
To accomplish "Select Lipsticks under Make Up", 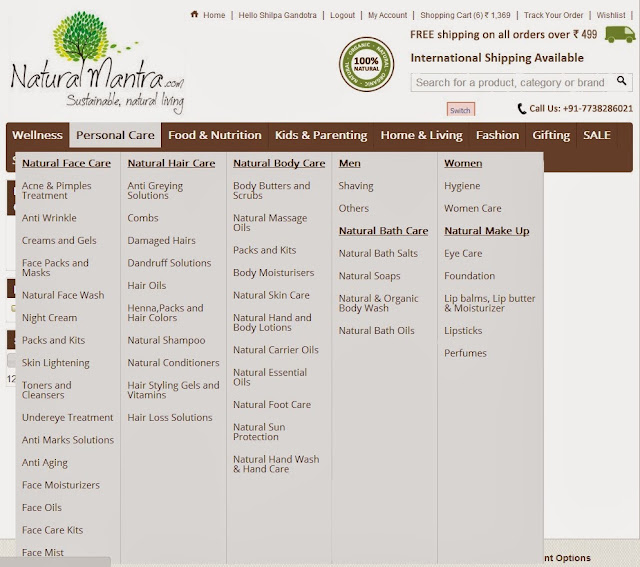I will pyautogui.click(x=463, y=330).
